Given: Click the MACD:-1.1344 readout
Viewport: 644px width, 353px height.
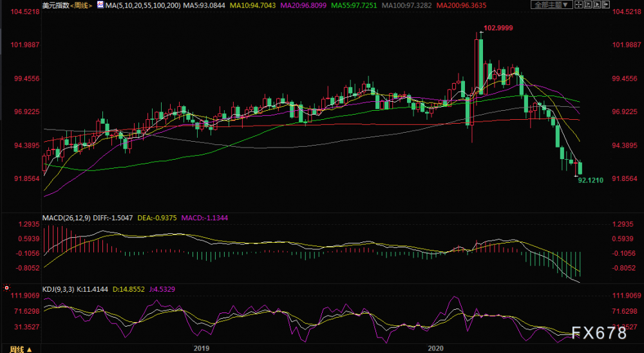Looking at the screenshot, I should tap(204, 218).
